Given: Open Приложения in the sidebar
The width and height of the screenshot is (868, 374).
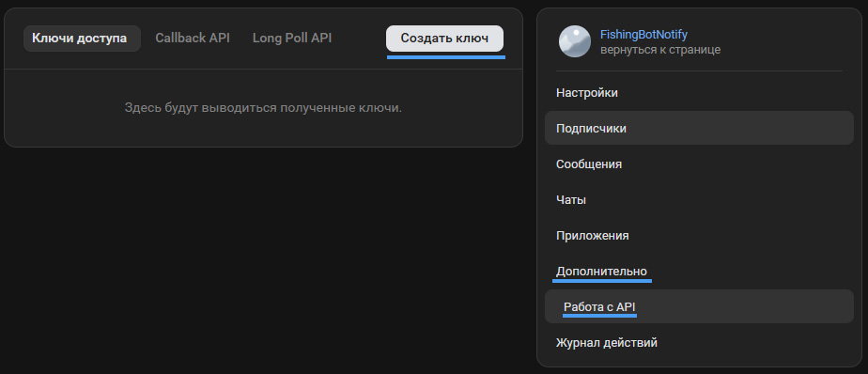Looking at the screenshot, I should (x=699, y=236).
